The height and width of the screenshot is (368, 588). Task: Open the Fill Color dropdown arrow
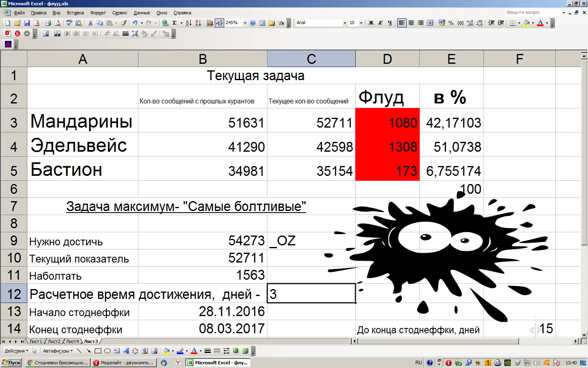click(533, 23)
